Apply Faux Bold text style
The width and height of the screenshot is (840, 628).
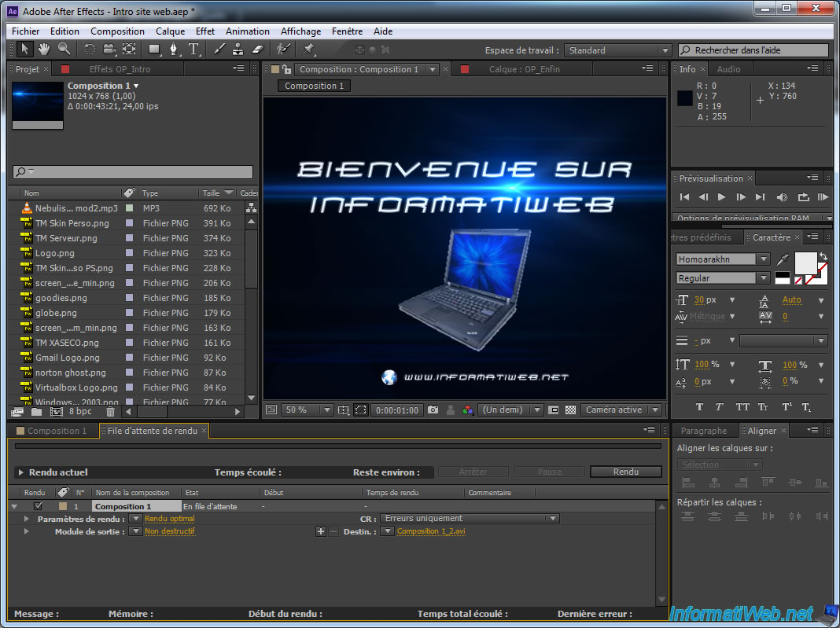pyautogui.click(x=699, y=407)
